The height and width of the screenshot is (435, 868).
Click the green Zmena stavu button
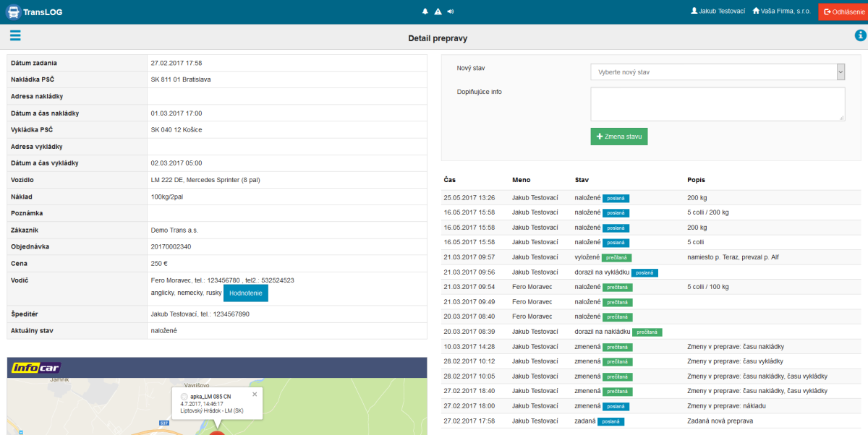click(619, 137)
